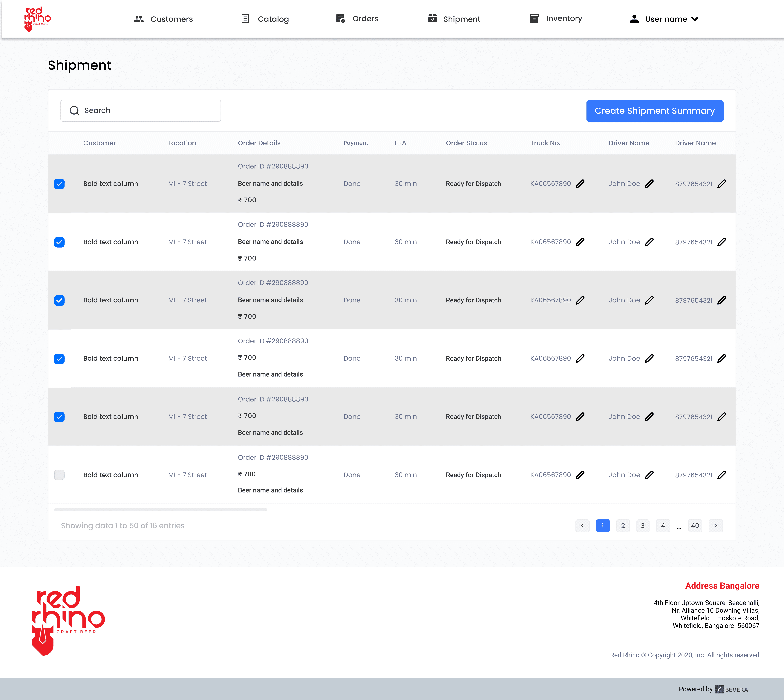This screenshot has width=784, height=700.
Task: Click the Showing data entries summary text
Action: [x=123, y=526]
